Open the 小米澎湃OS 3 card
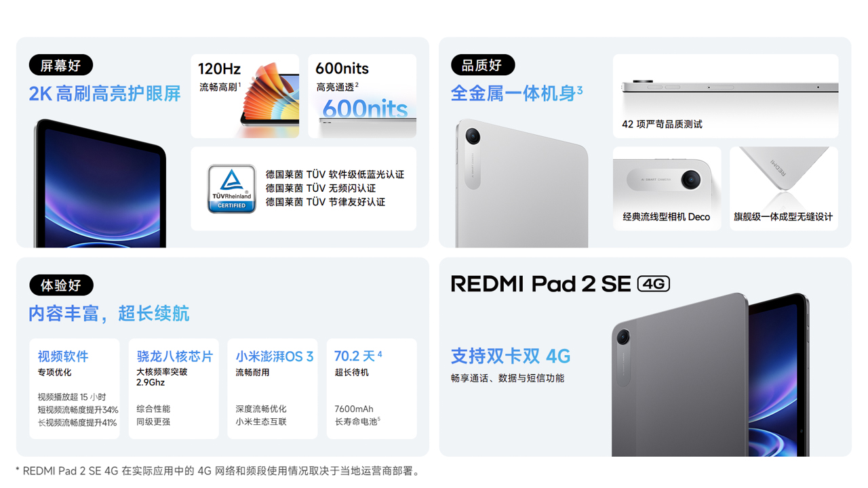The width and height of the screenshot is (868, 488). 273,389
